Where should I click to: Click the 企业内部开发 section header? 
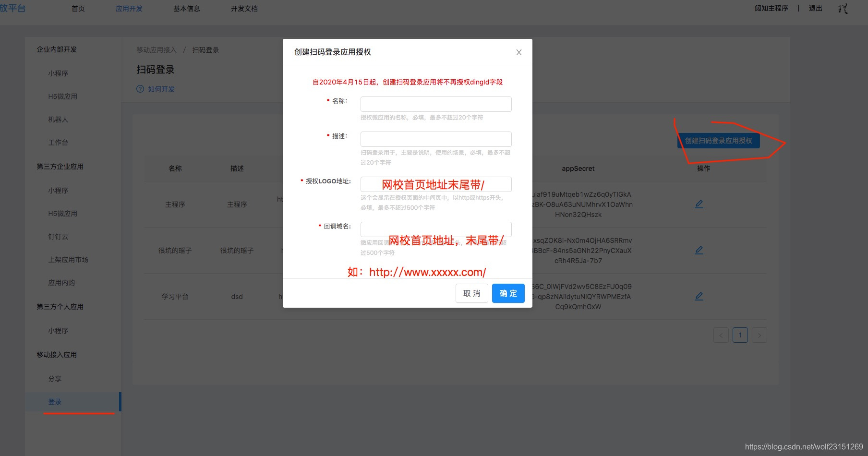point(57,49)
